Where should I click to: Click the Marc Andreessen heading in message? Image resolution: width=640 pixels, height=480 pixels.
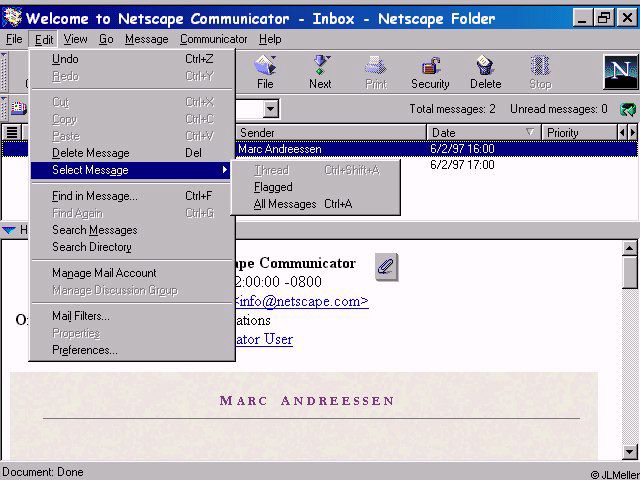(307, 401)
